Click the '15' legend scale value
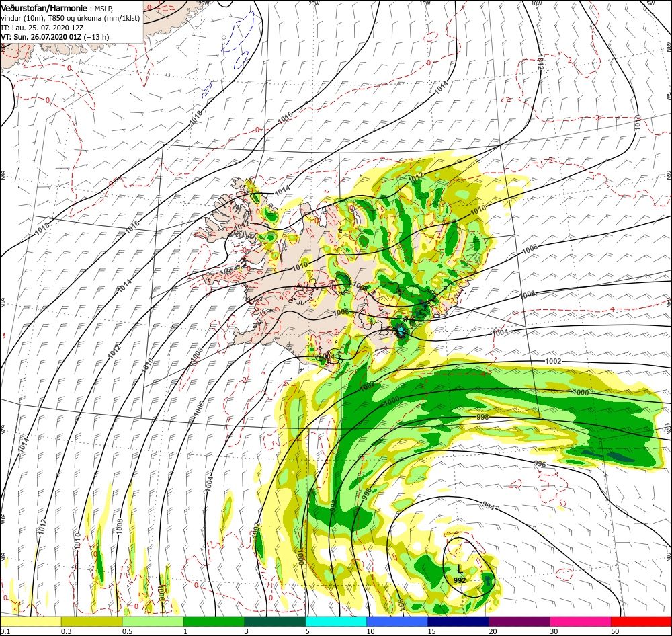Image resolution: width=672 pixels, height=636 pixels. 431,631
